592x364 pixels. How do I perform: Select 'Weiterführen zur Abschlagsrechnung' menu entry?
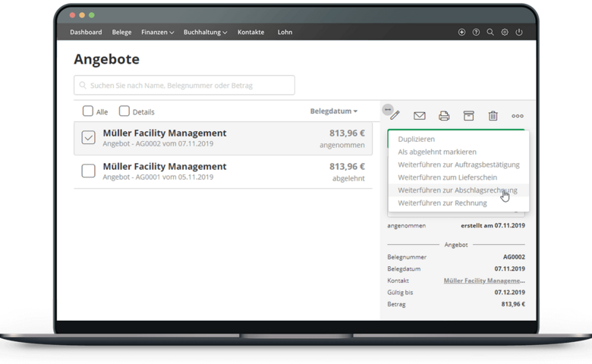(457, 190)
